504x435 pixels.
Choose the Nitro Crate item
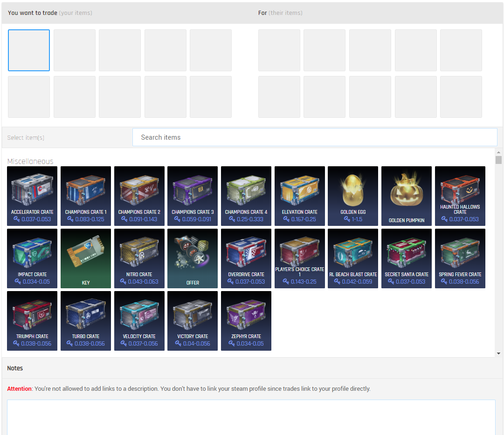click(x=139, y=258)
